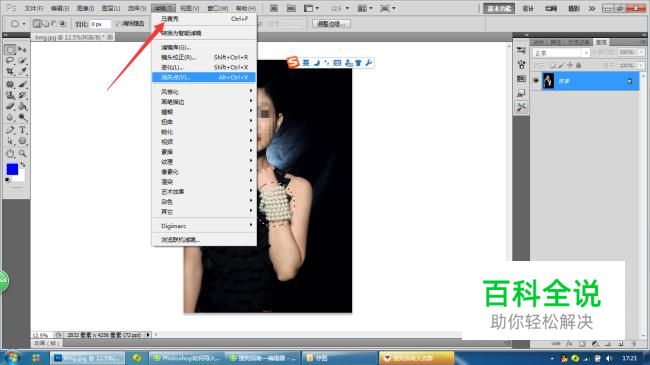Viewport: 650px width, 365px height.
Task: Toggle lock transparent pixels in Layers panel
Action: (x=552, y=66)
